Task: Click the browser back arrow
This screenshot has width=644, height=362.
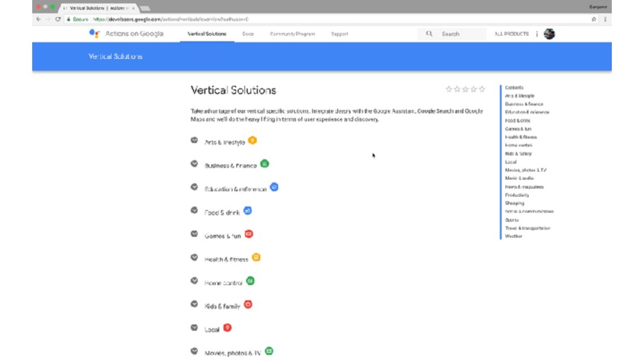Action: coord(38,19)
